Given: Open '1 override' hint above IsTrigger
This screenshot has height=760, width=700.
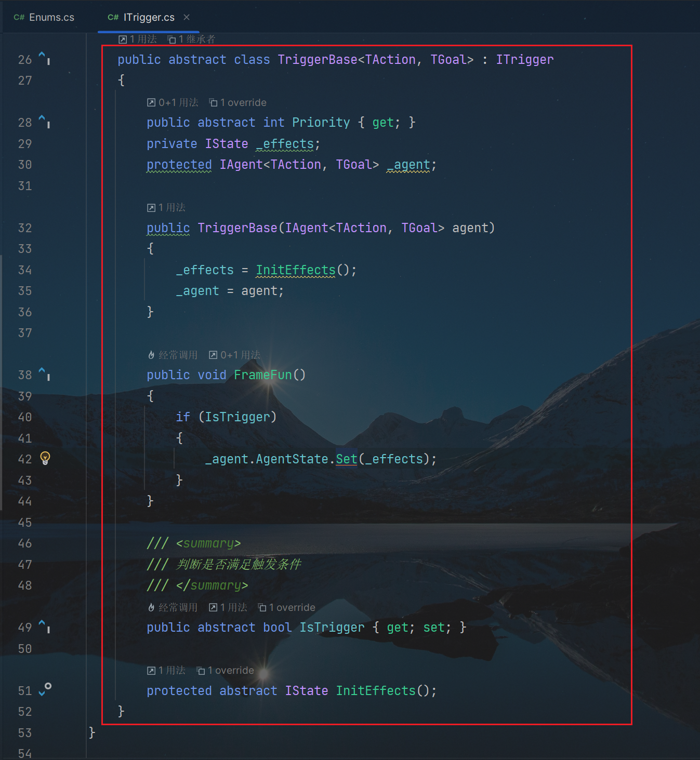Looking at the screenshot, I should pyautogui.click(x=287, y=607).
